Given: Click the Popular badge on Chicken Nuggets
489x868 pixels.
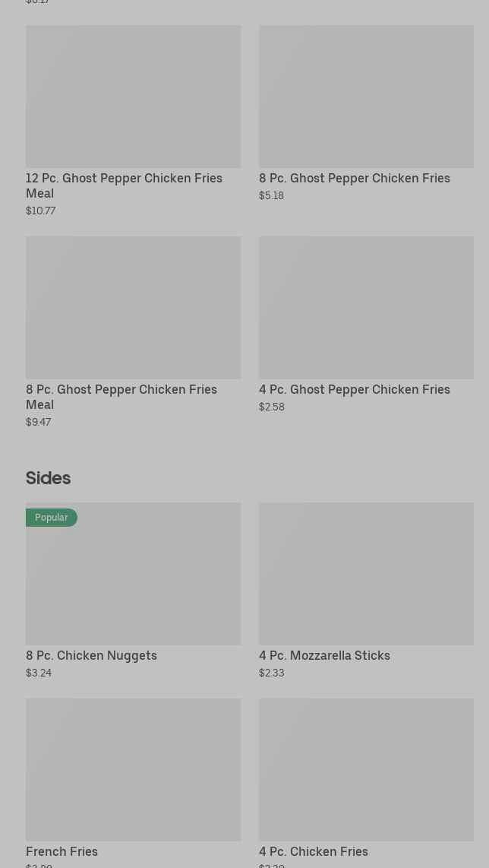Looking at the screenshot, I should [x=52, y=518].
